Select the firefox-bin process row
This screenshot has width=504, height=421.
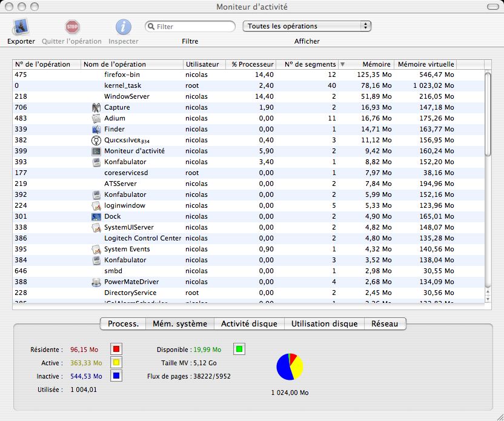[248, 75]
